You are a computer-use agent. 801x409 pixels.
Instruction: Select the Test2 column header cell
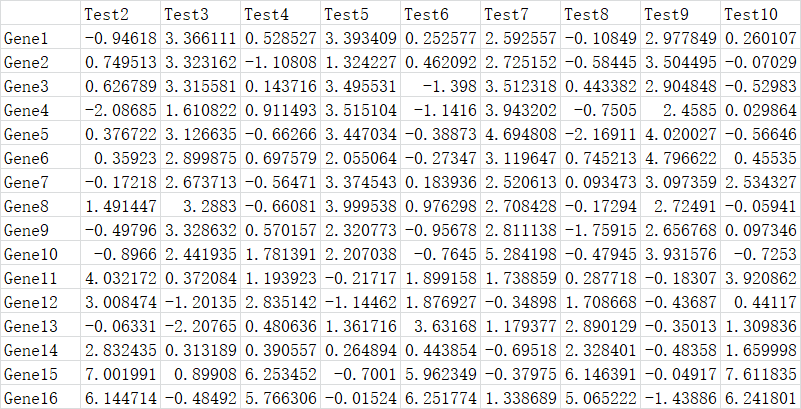point(121,14)
